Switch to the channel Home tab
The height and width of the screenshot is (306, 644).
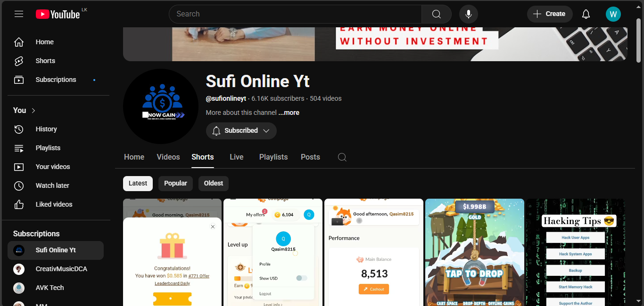click(x=134, y=157)
